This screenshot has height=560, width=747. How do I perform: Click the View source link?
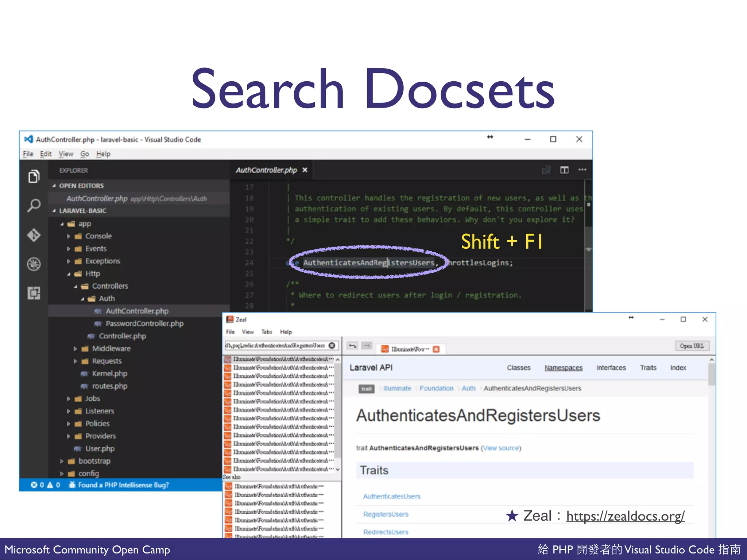point(501,448)
